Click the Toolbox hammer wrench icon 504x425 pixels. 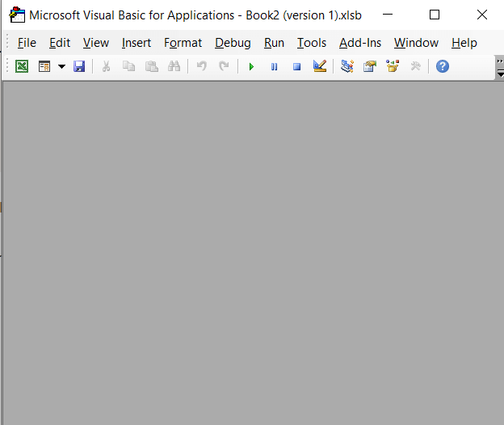(416, 66)
